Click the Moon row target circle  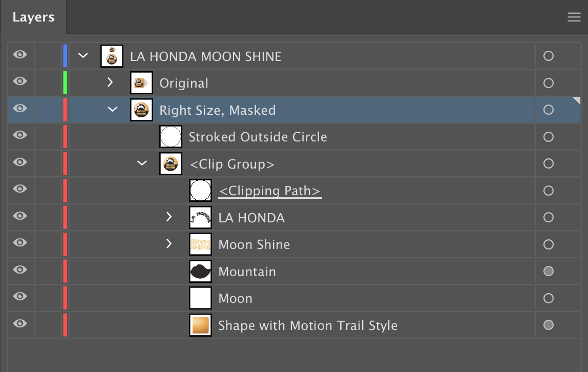tap(548, 298)
